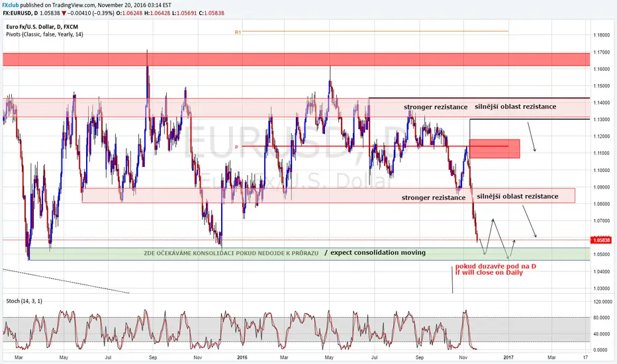Click the 1.17000 price axis label

[x=601, y=52]
